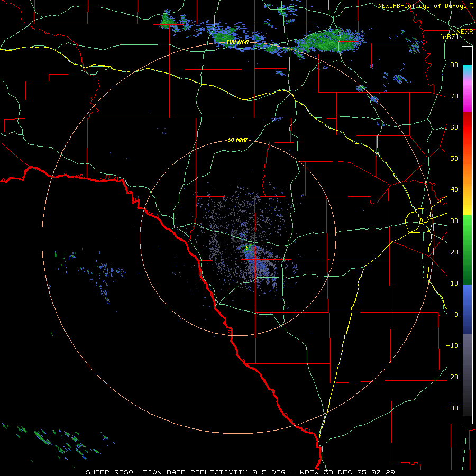Screen dimensions: 476x476
Task: Click the -30 value on the dBZ scale
Action: click(452, 408)
